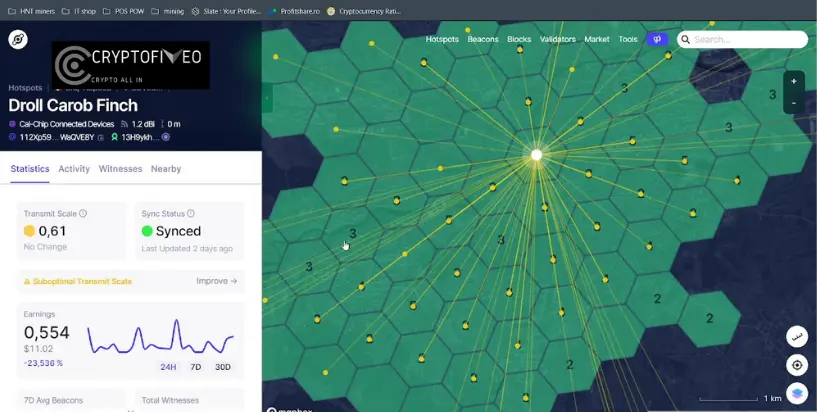Click the Cal-Chip maker purple icon
The width and height of the screenshot is (817, 412).
coord(13,124)
